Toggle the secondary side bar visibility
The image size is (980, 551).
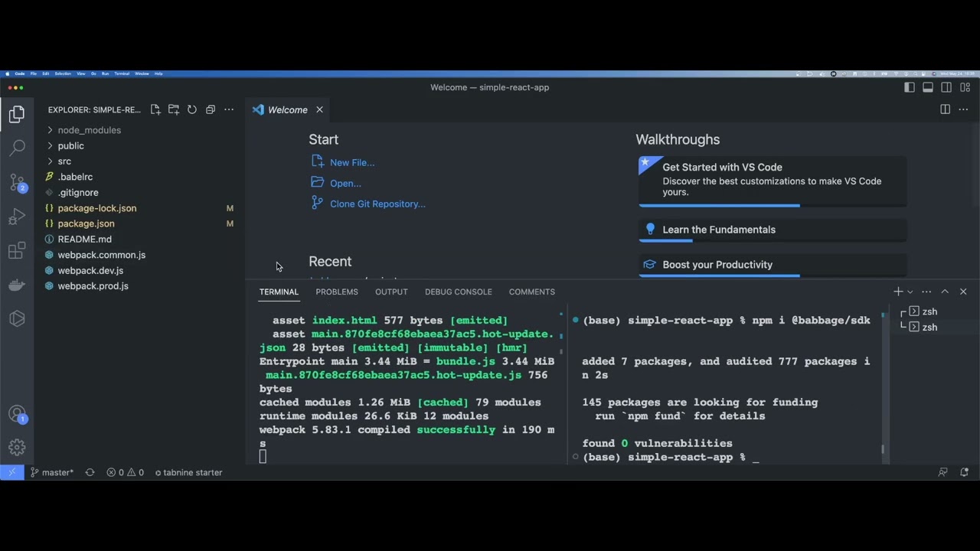tap(946, 87)
